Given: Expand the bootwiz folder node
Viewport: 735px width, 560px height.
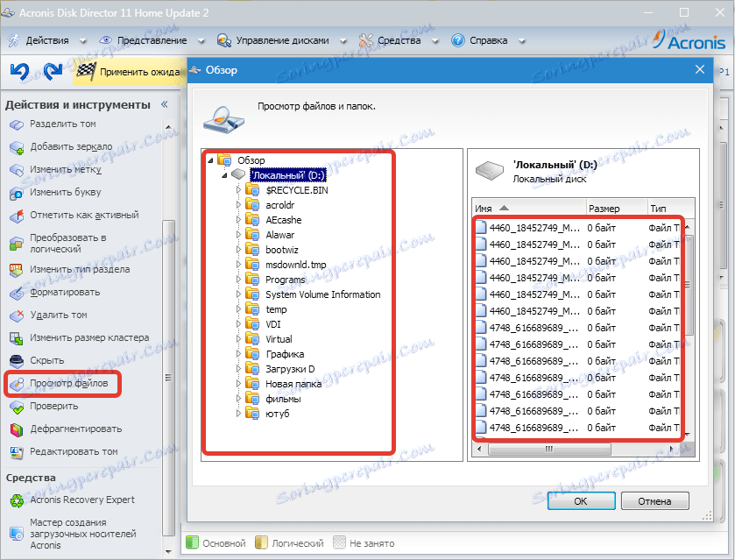Looking at the screenshot, I should 238,250.
